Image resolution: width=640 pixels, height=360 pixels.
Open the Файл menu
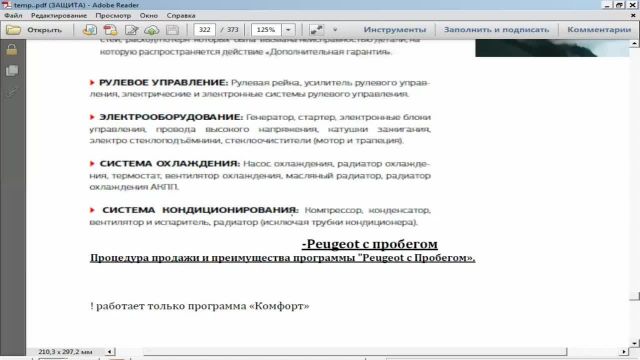tap(13, 16)
